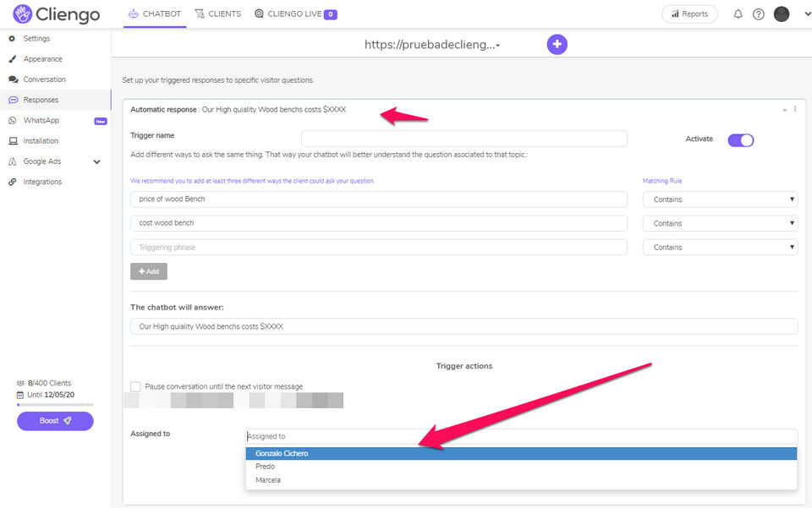Click the WhatsApp New badge
Viewport: 812px width, 508px height.
click(101, 121)
